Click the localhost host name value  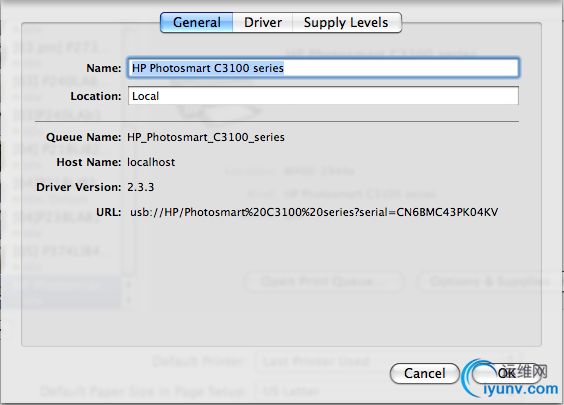151,162
